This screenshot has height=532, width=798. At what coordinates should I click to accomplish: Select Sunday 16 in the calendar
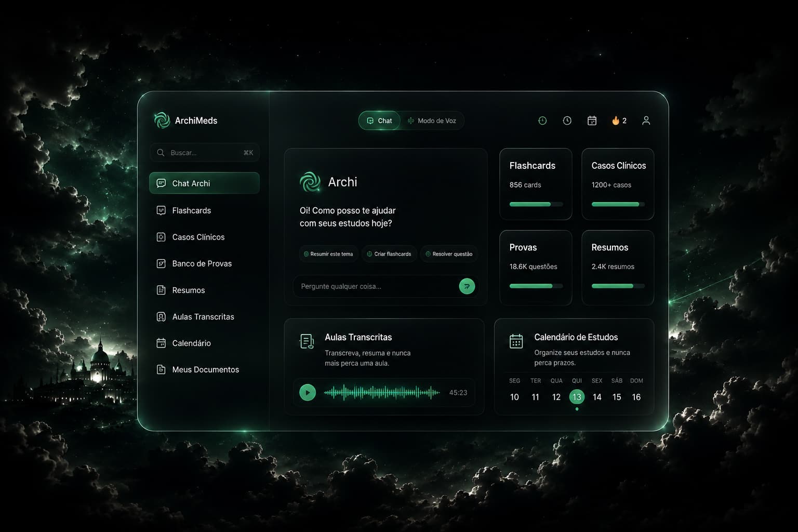click(x=636, y=397)
